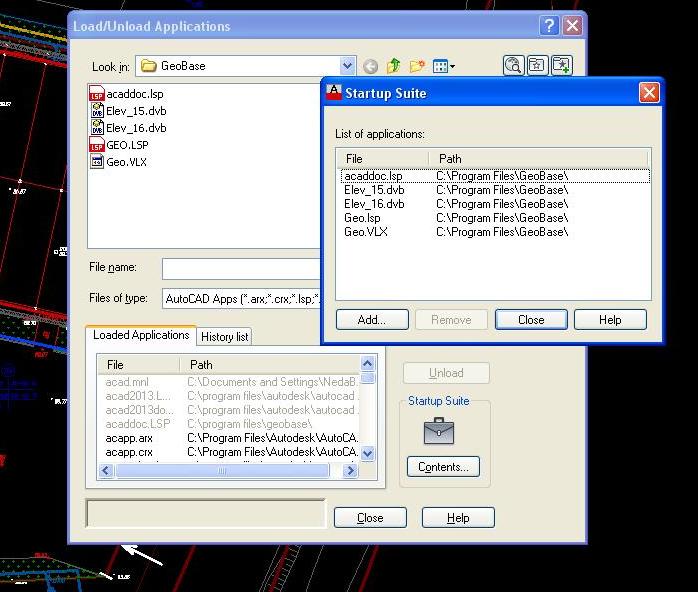Click Help button in Startup Suite dialog
Viewport: 698px width, 592px height.
pos(610,320)
